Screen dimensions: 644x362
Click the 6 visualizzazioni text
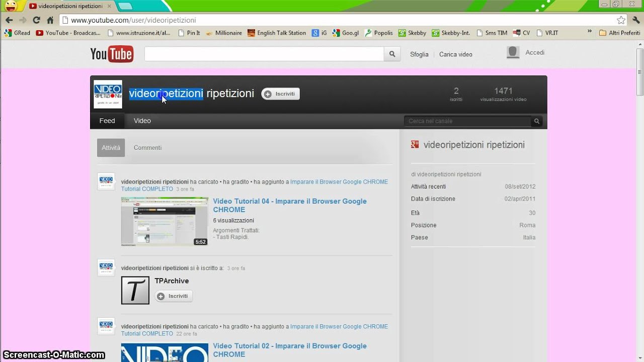click(233, 220)
